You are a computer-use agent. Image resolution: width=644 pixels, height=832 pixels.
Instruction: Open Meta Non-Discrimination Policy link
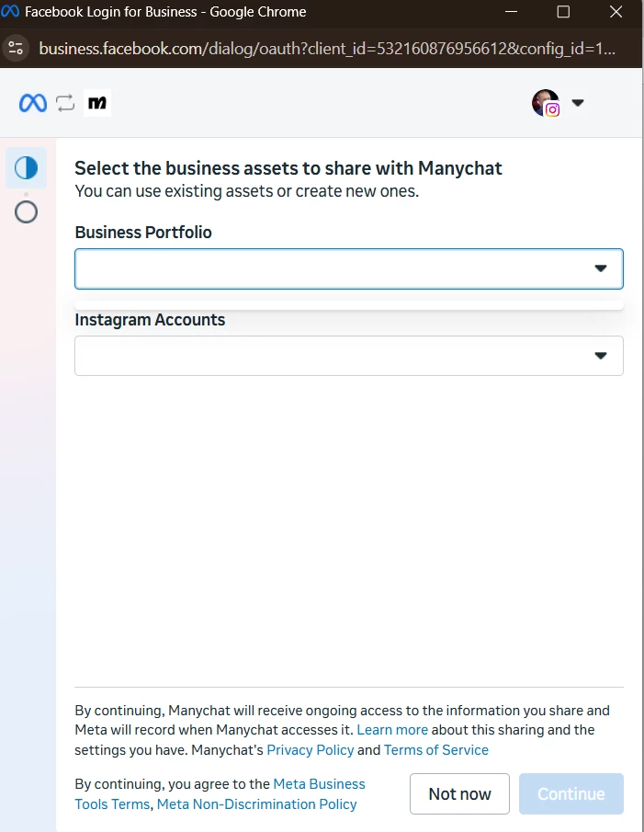click(x=257, y=804)
